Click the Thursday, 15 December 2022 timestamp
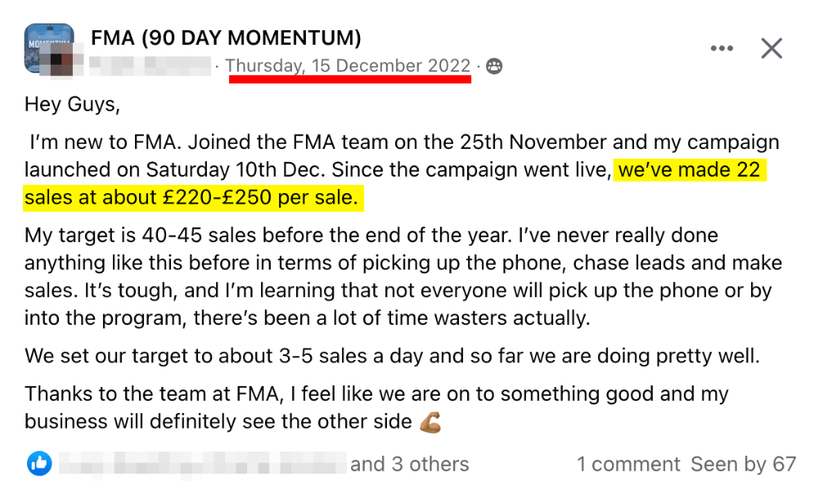The width and height of the screenshot is (828, 504). pos(348,65)
